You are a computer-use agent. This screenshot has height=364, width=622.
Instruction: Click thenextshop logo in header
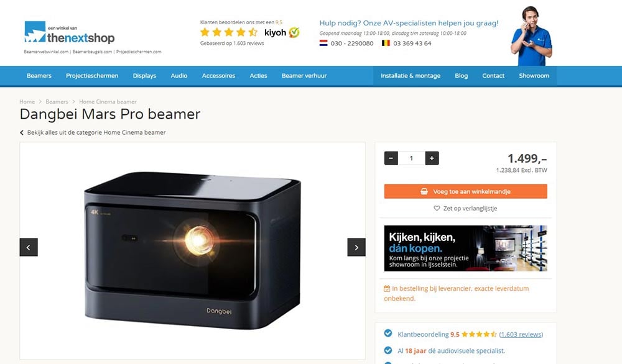point(70,32)
